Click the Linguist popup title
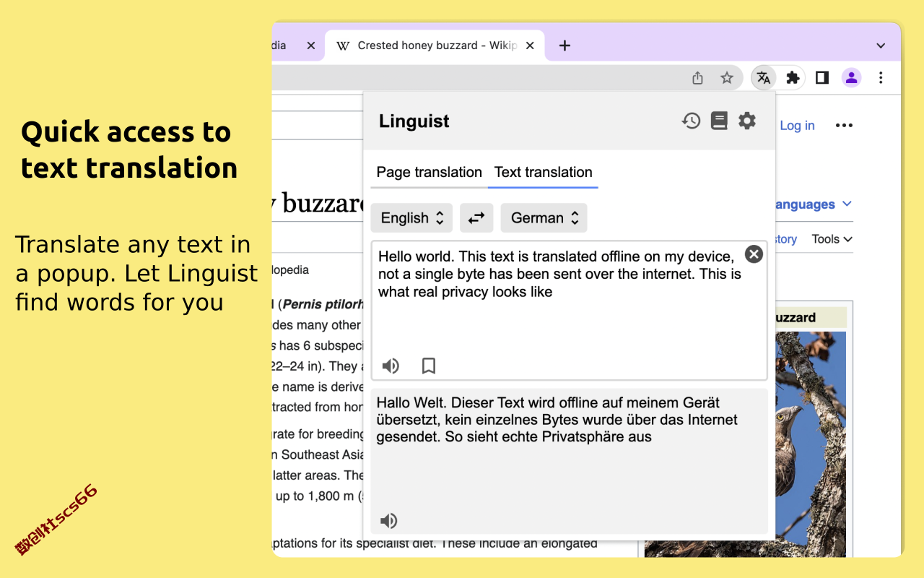Image resolution: width=924 pixels, height=578 pixels. pos(414,121)
